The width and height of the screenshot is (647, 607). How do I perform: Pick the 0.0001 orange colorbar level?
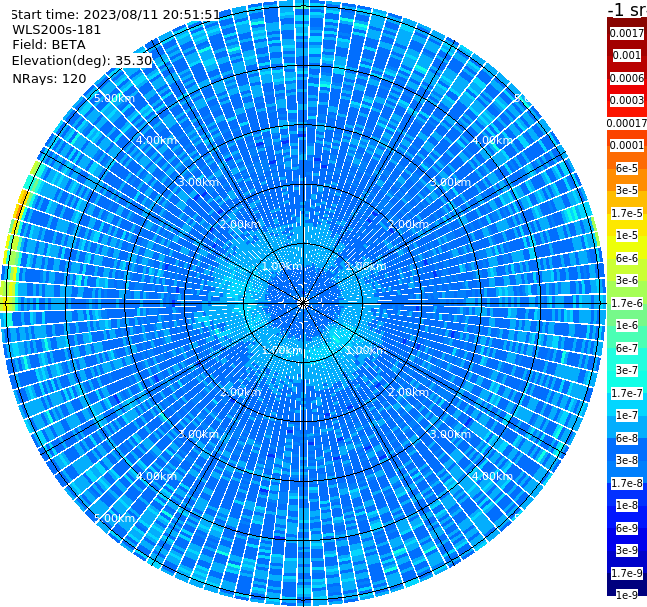[627, 145]
